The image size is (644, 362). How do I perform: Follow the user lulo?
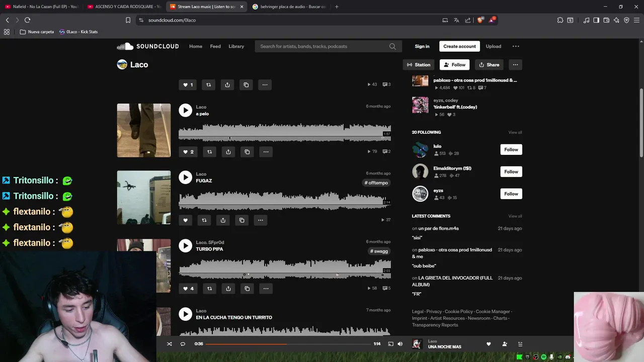coord(511,149)
